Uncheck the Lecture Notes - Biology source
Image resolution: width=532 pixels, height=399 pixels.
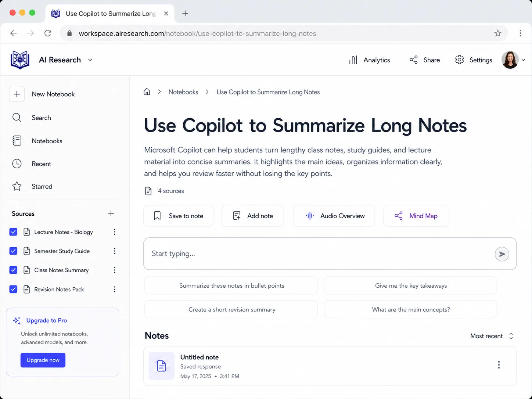(13, 232)
